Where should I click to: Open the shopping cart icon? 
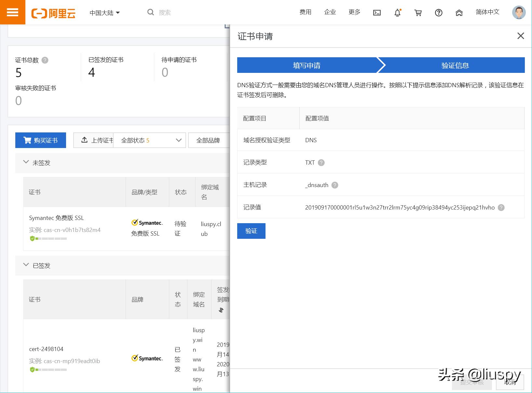[x=418, y=12]
